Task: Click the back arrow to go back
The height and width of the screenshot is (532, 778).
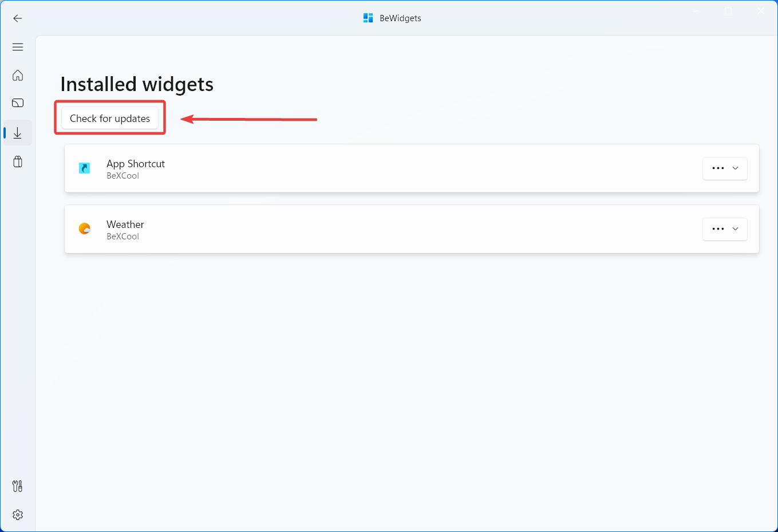Action: pyautogui.click(x=18, y=18)
